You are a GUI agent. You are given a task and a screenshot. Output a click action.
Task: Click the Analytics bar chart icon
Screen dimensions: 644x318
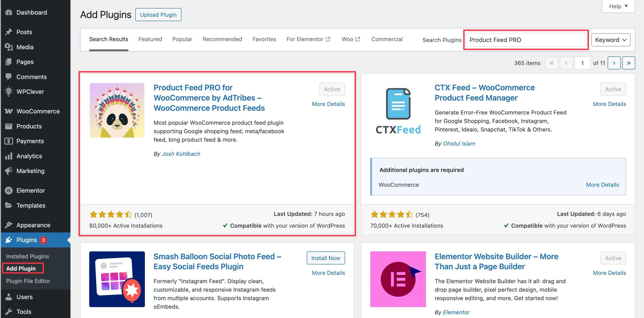9,156
